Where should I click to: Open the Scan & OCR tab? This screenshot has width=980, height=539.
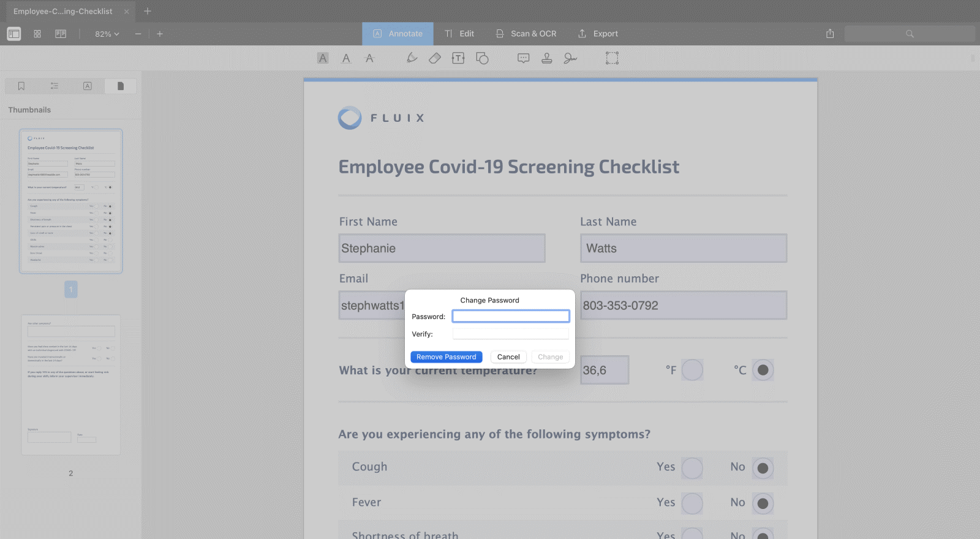tap(526, 34)
